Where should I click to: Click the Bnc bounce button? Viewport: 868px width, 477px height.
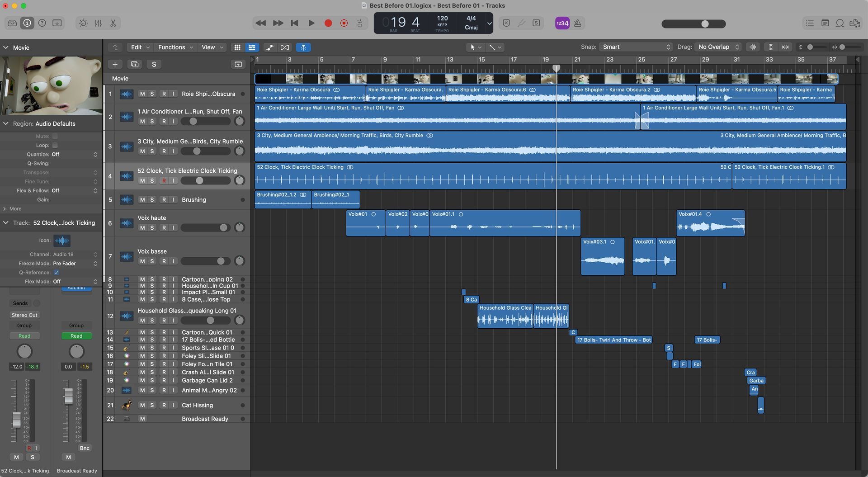pyautogui.click(x=85, y=448)
